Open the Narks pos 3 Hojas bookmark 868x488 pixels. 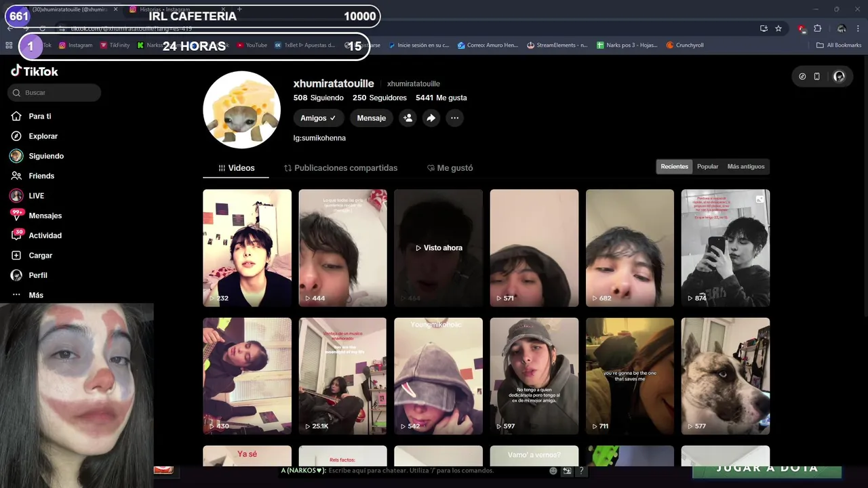coord(627,45)
